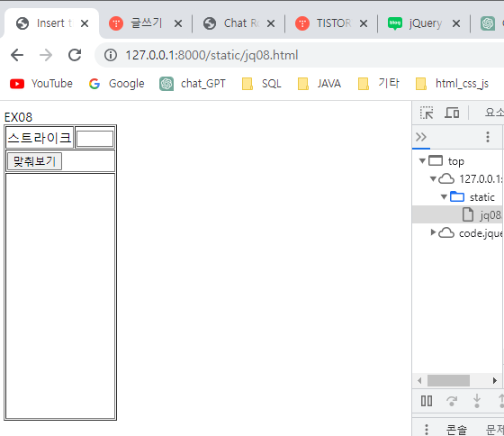Close the 'jQuery' tab
This screenshot has height=436, width=504.
(456, 23)
